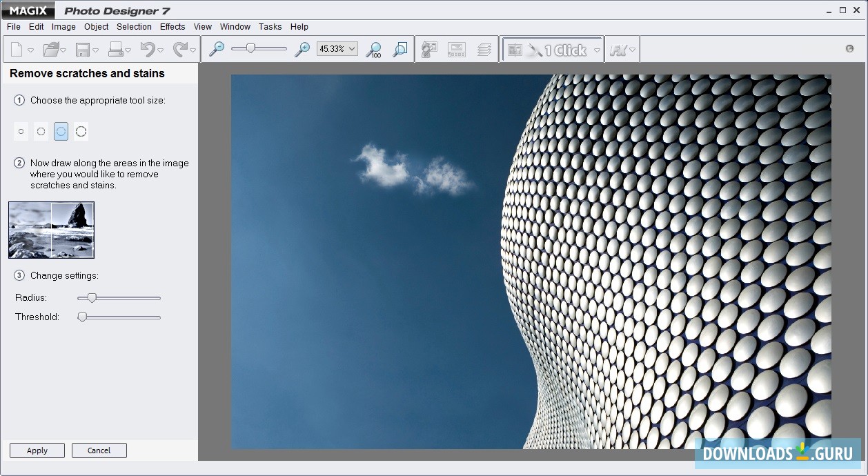This screenshot has height=476, width=868.
Task: Click the Radius slider handle
Action: click(91, 298)
